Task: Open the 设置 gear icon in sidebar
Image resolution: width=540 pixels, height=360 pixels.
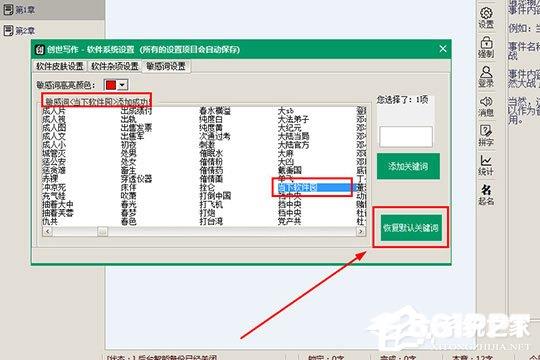Action: 486,18
